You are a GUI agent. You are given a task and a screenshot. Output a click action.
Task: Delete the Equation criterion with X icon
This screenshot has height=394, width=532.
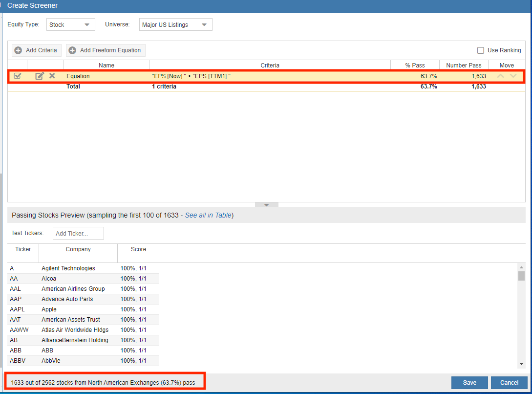(52, 76)
